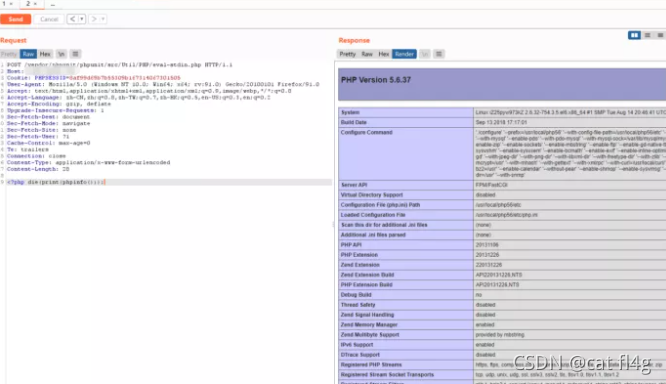Close Repeater tab 1
The height and width of the screenshot is (384, 666).
coord(11,4)
